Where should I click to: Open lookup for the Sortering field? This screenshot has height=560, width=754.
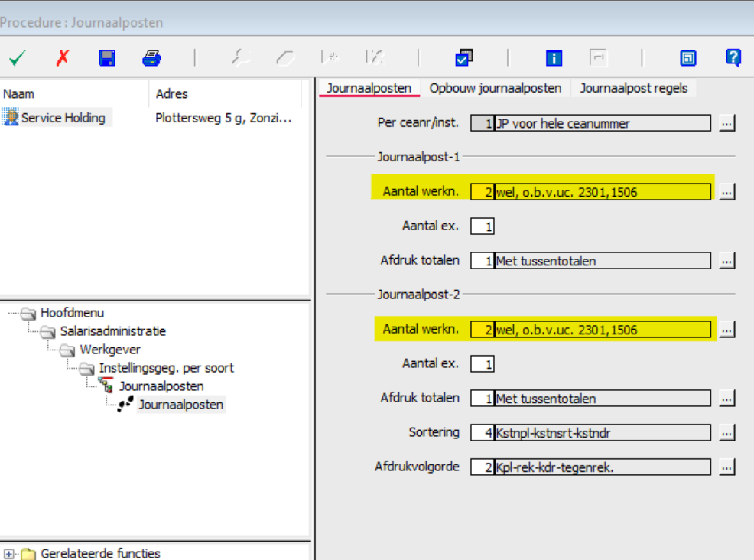[x=726, y=432]
